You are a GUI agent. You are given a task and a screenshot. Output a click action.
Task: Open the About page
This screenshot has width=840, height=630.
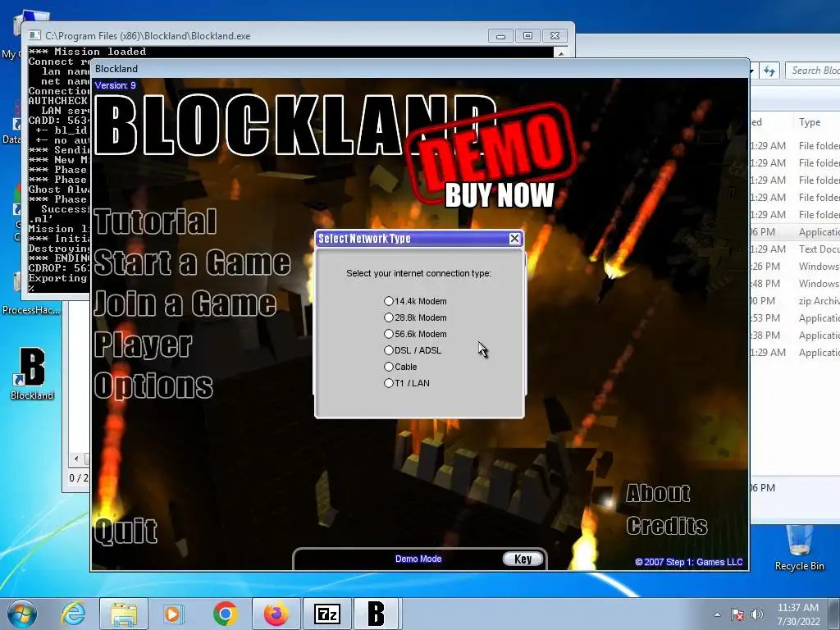pos(659,493)
